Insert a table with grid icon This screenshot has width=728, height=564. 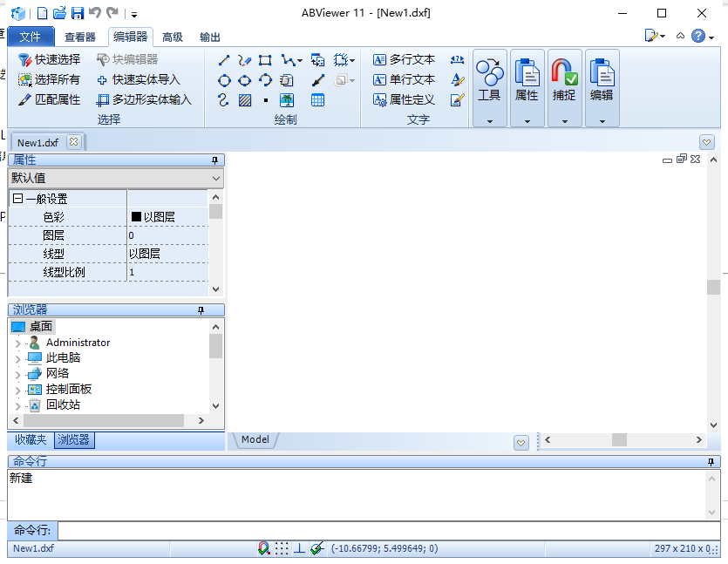[x=317, y=100]
